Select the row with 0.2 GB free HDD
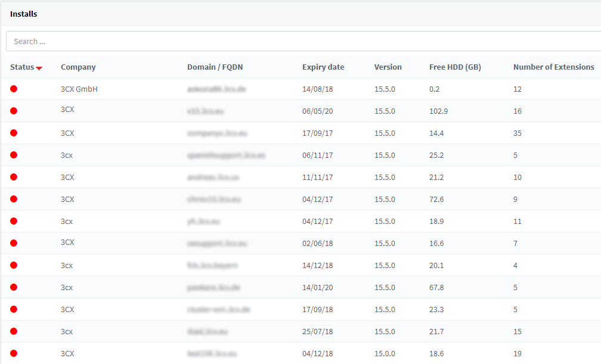 (x=301, y=89)
